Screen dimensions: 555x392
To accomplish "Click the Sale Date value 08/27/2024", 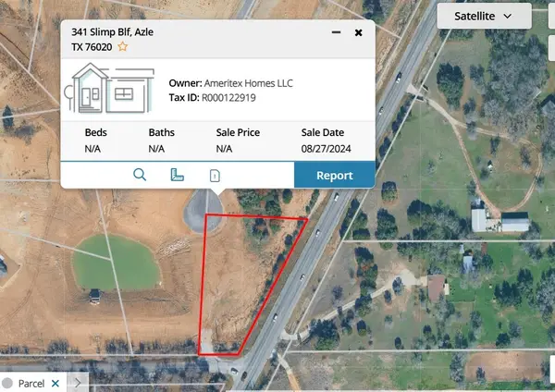I will tap(326, 148).
